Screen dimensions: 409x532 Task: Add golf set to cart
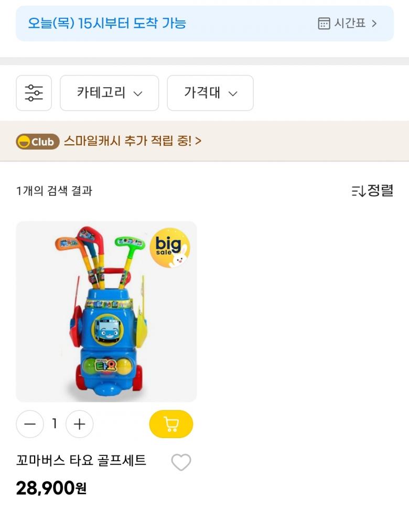(x=171, y=424)
